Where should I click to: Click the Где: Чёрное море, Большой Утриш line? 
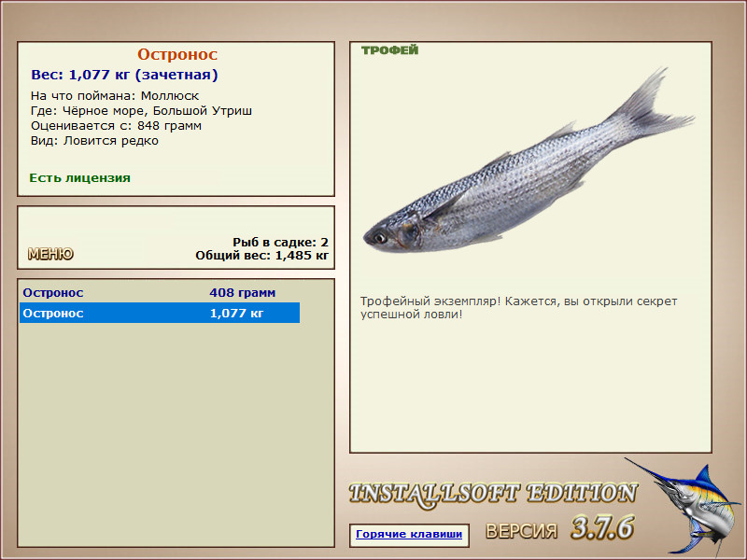(142, 111)
